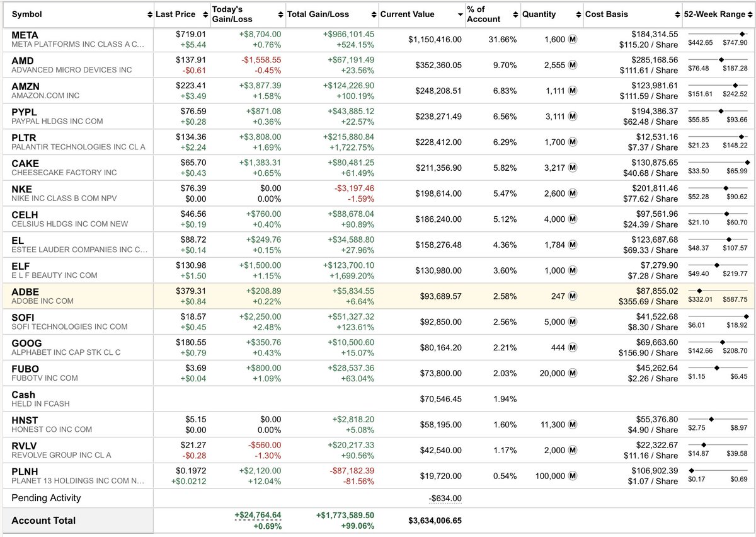The image size is (756, 537).
Task: Click GOOG last price $180.55
Action: click(191, 343)
